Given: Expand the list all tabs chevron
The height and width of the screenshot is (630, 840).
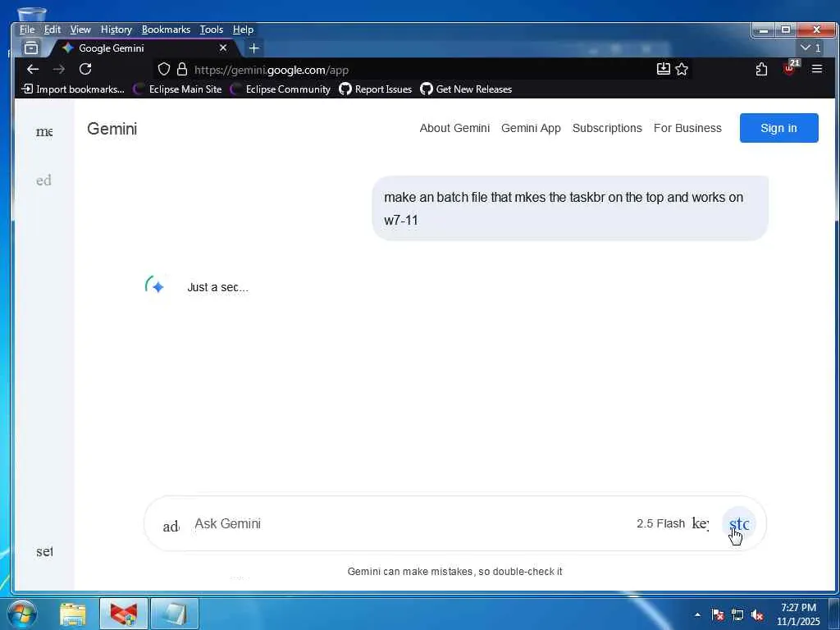Looking at the screenshot, I should 810,48.
